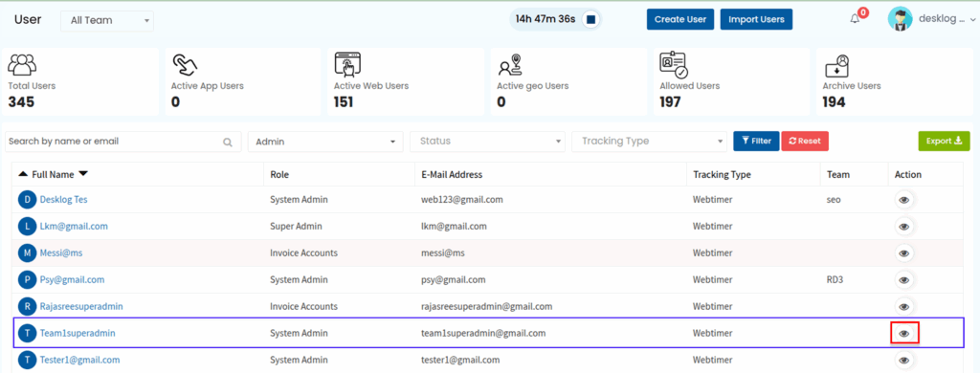Image resolution: width=980 pixels, height=373 pixels.
Task: Click the Role column header
Action: click(x=279, y=175)
